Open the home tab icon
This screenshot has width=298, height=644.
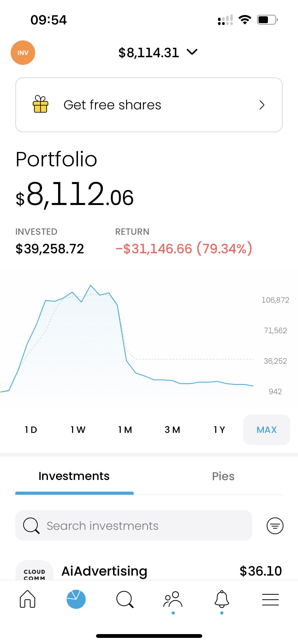tap(28, 599)
